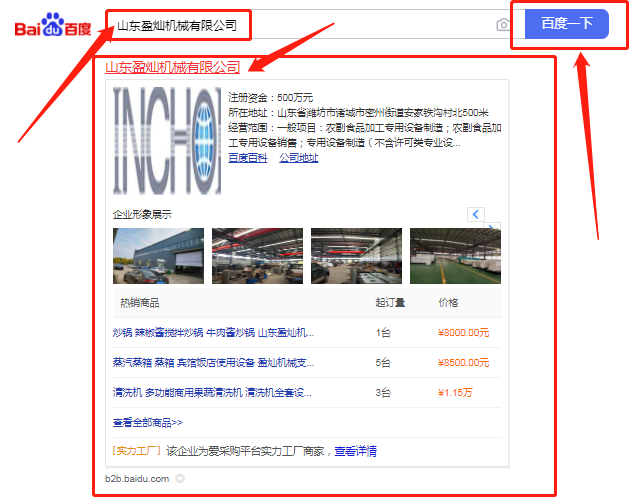Open the 百度百科 link
Viewport: 637px width, 502px height.
click(x=247, y=157)
